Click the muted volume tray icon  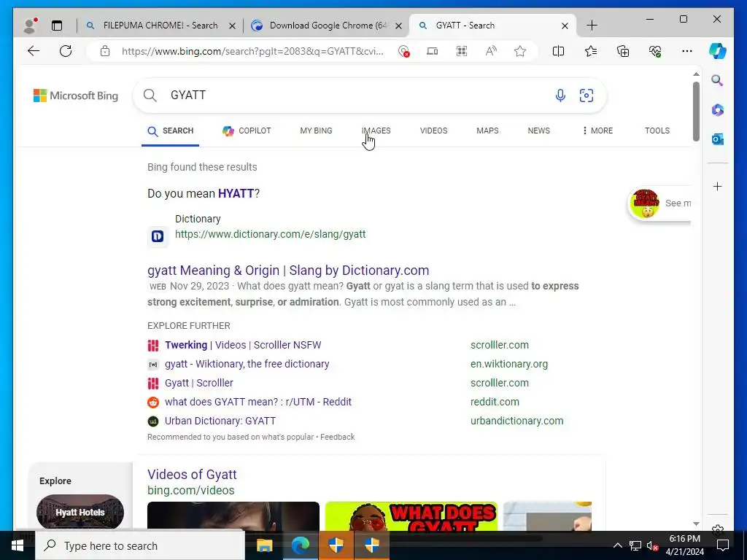click(x=652, y=545)
